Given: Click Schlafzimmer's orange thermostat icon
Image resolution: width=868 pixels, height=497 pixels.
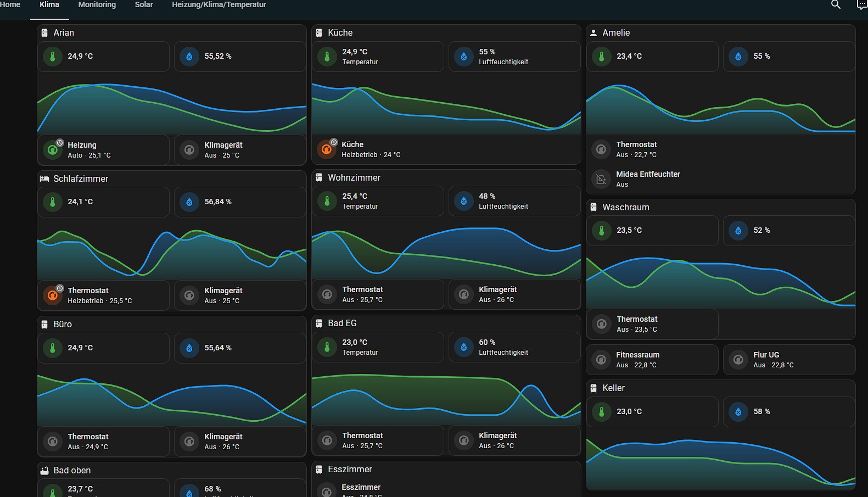Looking at the screenshot, I should pos(53,295).
